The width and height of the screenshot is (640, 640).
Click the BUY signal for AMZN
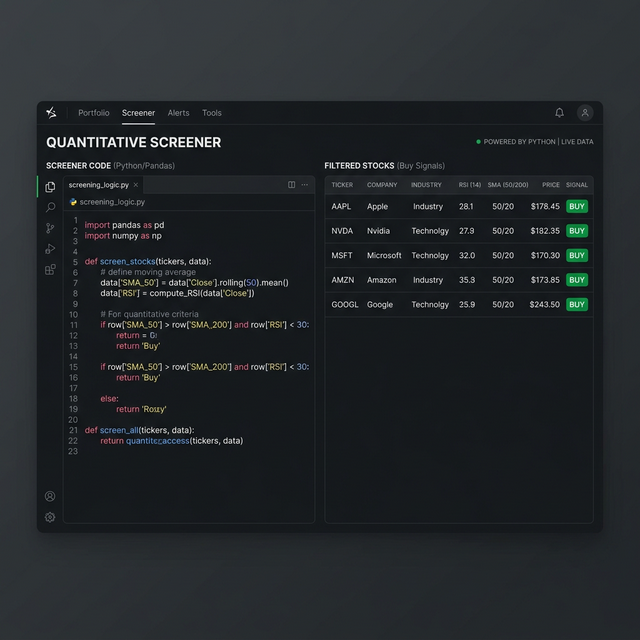(x=577, y=280)
